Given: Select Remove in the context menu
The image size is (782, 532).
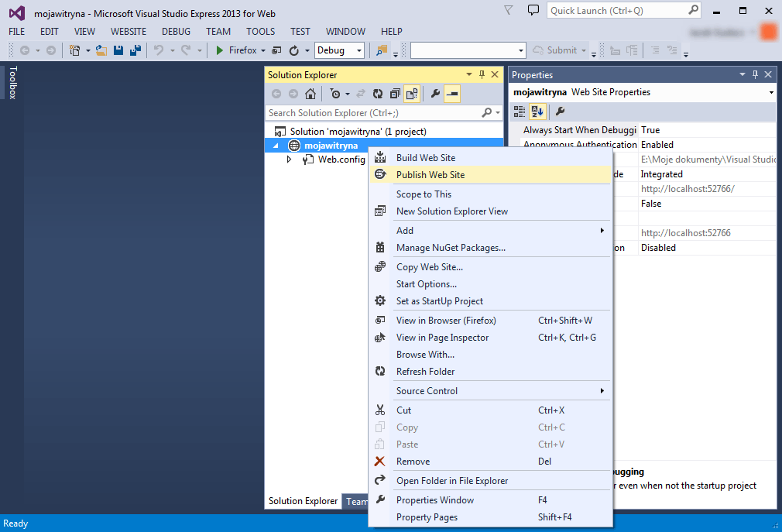Looking at the screenshot, I should 490,462.
